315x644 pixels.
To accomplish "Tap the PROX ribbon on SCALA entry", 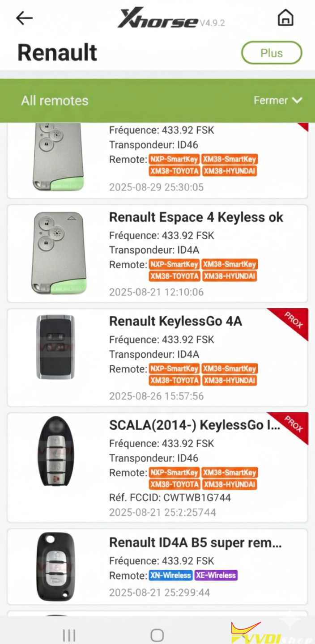I will coord(294,424).
